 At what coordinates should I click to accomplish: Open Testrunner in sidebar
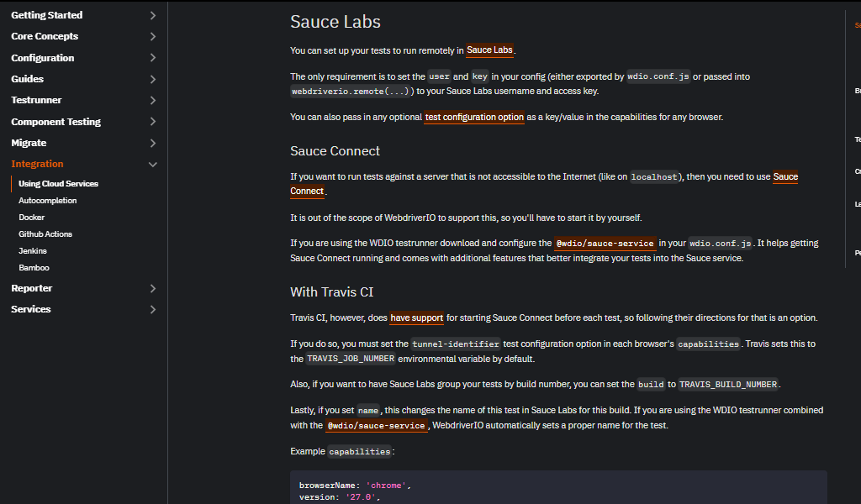[36, 100]
